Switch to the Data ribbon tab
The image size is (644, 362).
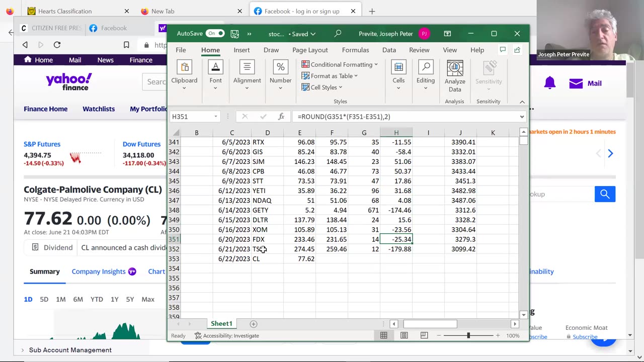tap(389, 50)
